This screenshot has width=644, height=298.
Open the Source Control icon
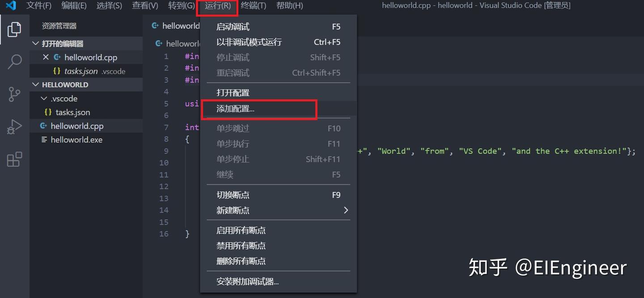(x=14, y=94)
